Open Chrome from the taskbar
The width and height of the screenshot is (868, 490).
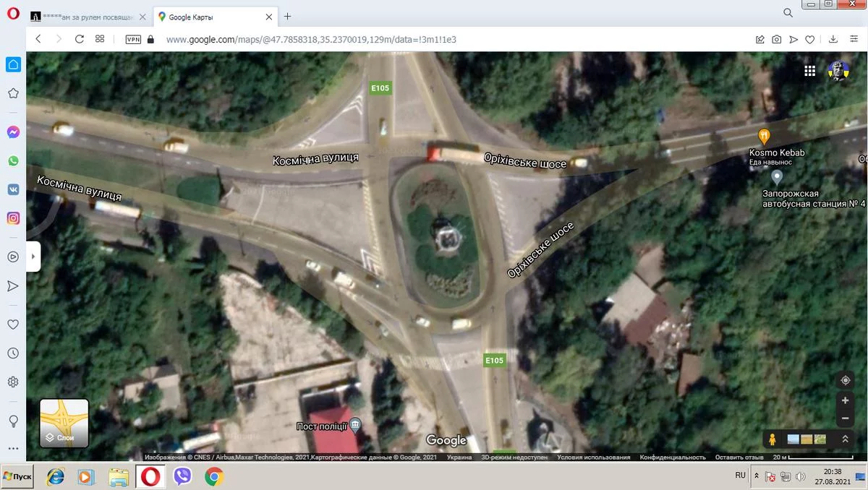point(213,477)
